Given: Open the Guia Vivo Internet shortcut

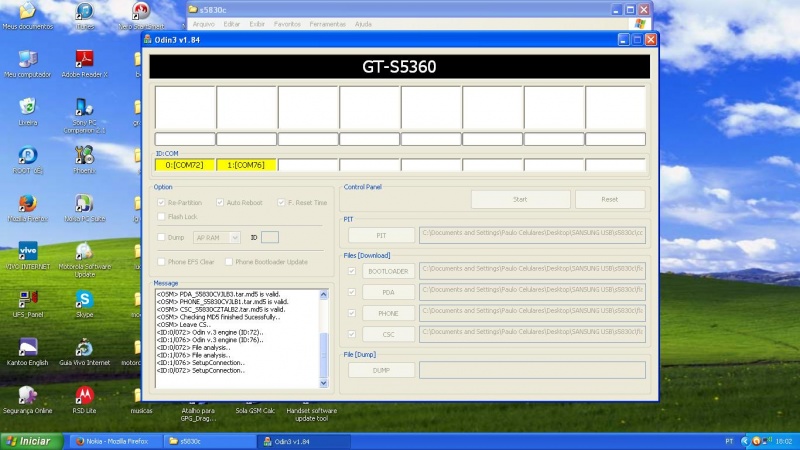Looking at the screenshot, I should pyautogui.click(x=84, y=352).
